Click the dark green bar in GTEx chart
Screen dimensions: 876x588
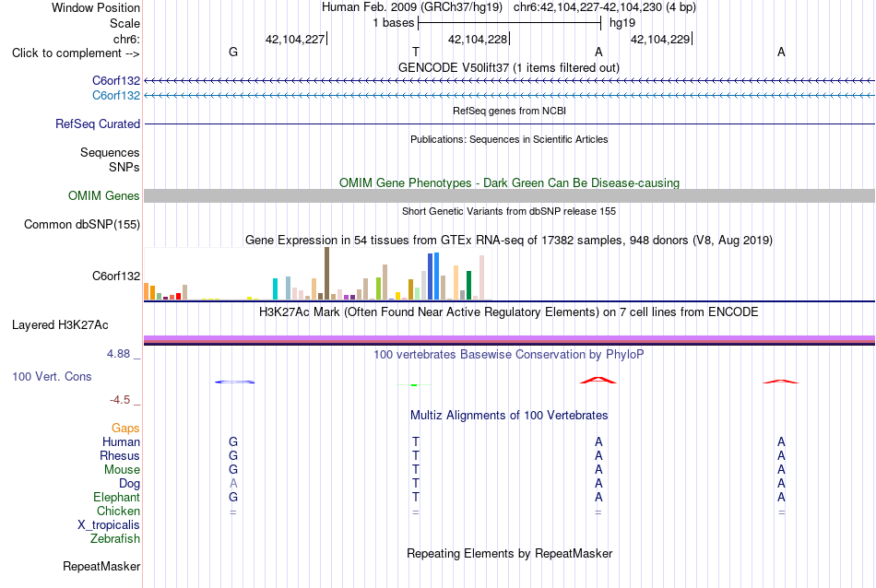pyautogui.click(x=468, y=286)
